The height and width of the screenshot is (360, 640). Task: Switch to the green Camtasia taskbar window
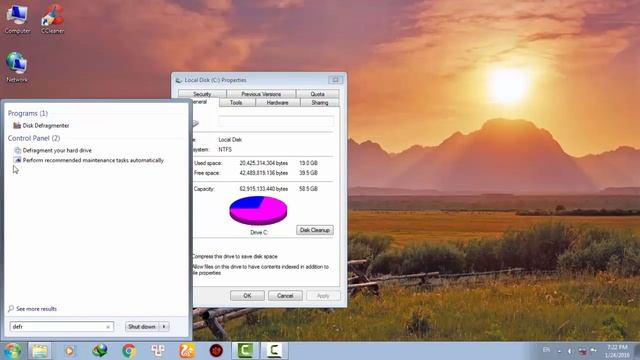tap(245, 351)
